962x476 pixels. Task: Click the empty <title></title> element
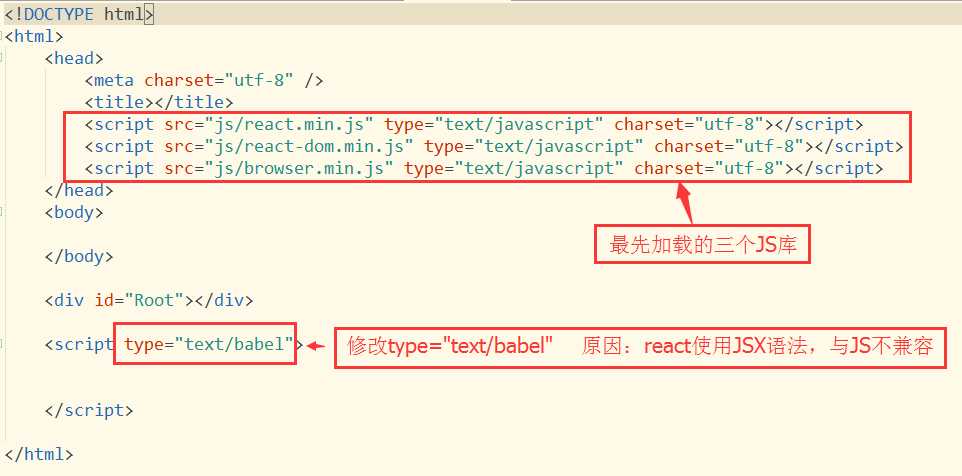click(x=160, y=102)
